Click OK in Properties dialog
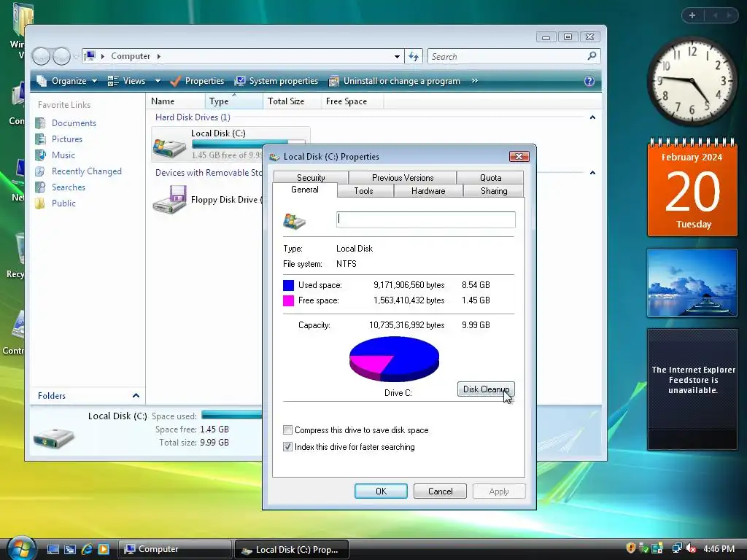The width and height of the screenshot is (747, 560). tap(381, 491)
